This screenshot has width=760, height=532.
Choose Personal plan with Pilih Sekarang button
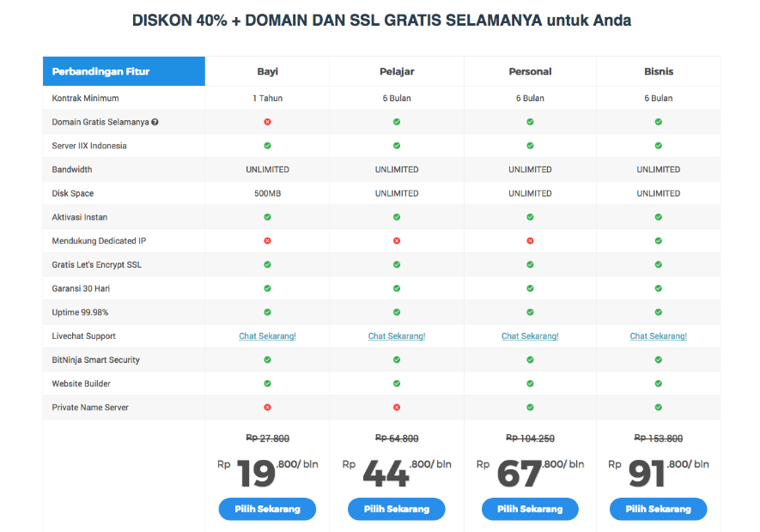pos(530,509)
